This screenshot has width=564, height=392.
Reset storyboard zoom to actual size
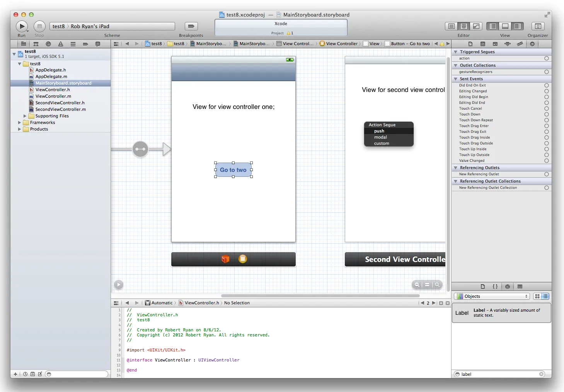[427, 285]
